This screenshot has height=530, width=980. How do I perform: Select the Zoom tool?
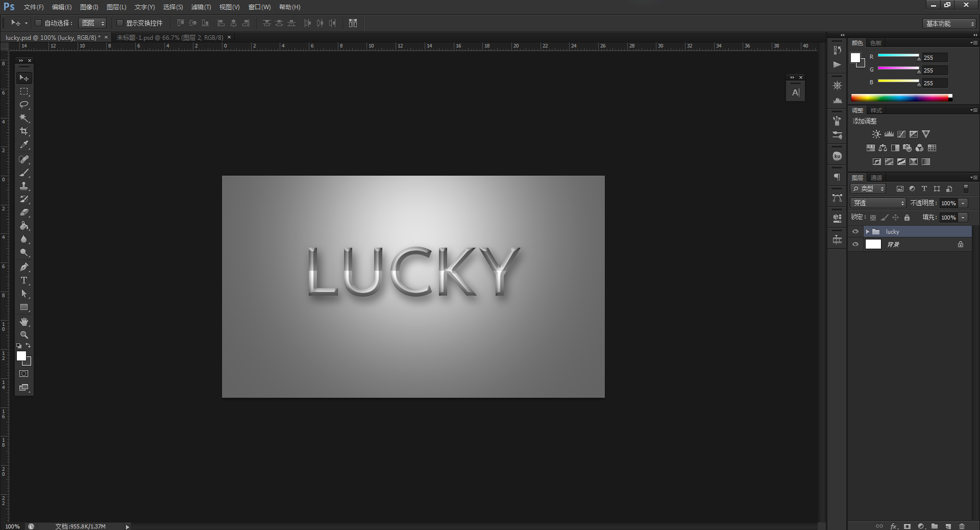(24, 335)
